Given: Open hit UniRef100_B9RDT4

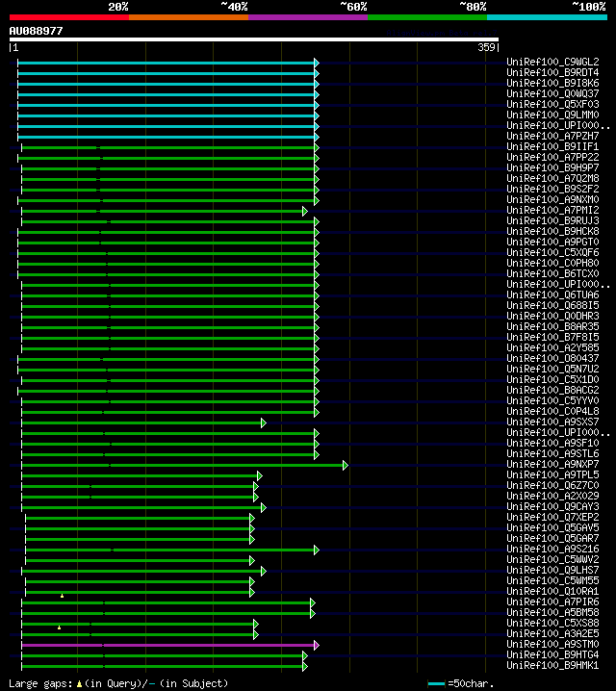Looking at the screenshot, I should click(552, 72).
